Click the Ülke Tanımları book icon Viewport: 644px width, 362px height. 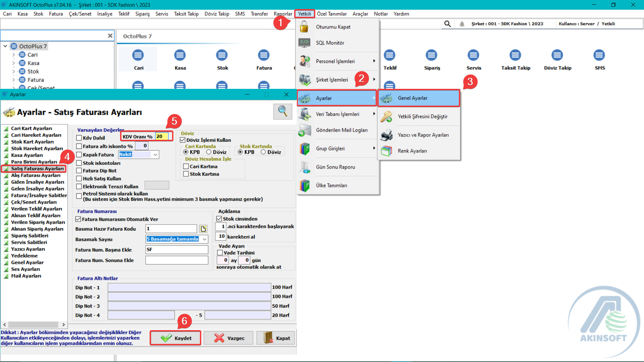click(304, 185)
